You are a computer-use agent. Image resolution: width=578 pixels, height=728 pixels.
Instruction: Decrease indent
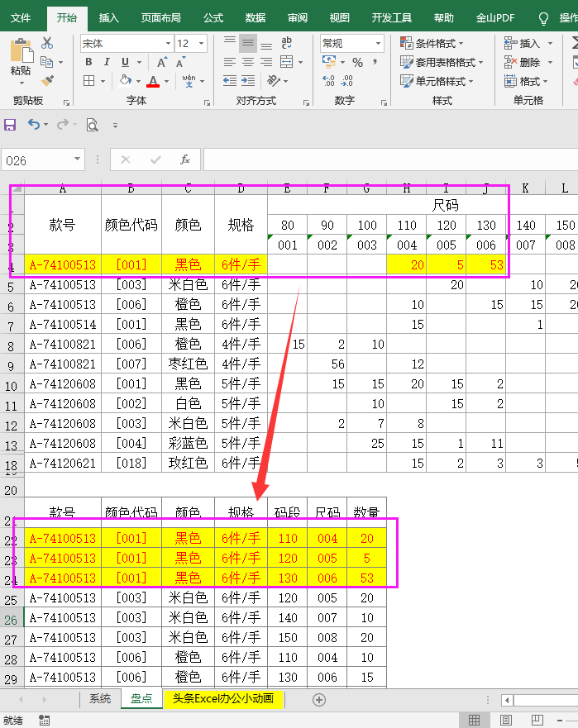[x=230, y=81]
